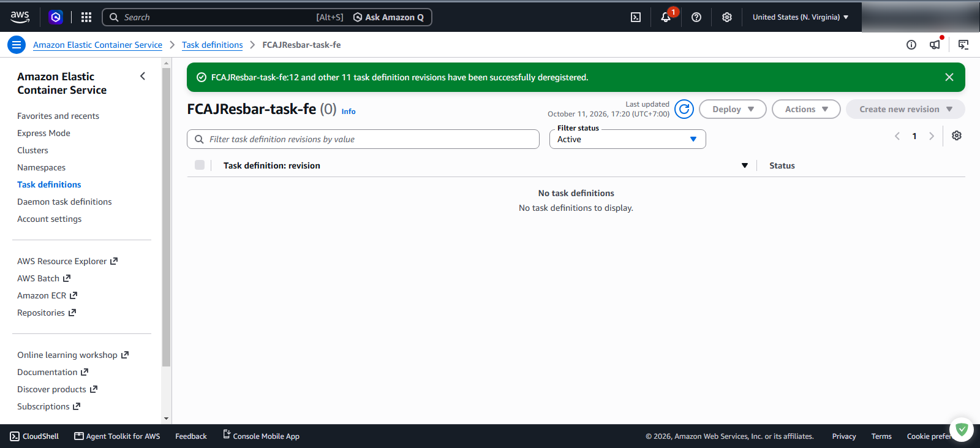This screenshot has width=980, height=448.
Task: Open the United States (N. Virginia) region selector
Action: coord(801,17)
